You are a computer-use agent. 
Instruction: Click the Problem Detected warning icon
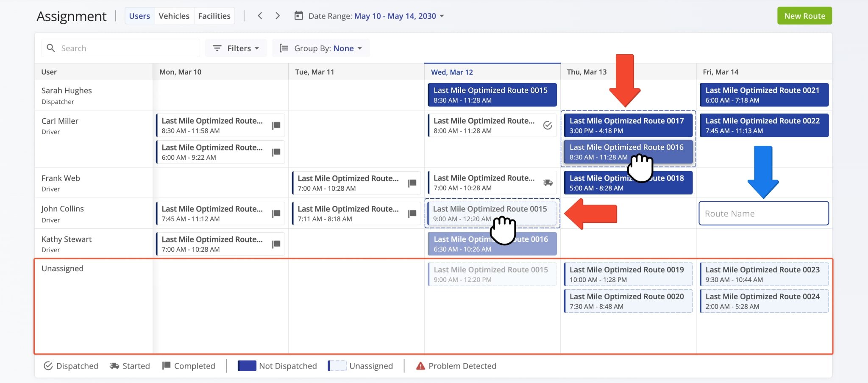[420, 366]
